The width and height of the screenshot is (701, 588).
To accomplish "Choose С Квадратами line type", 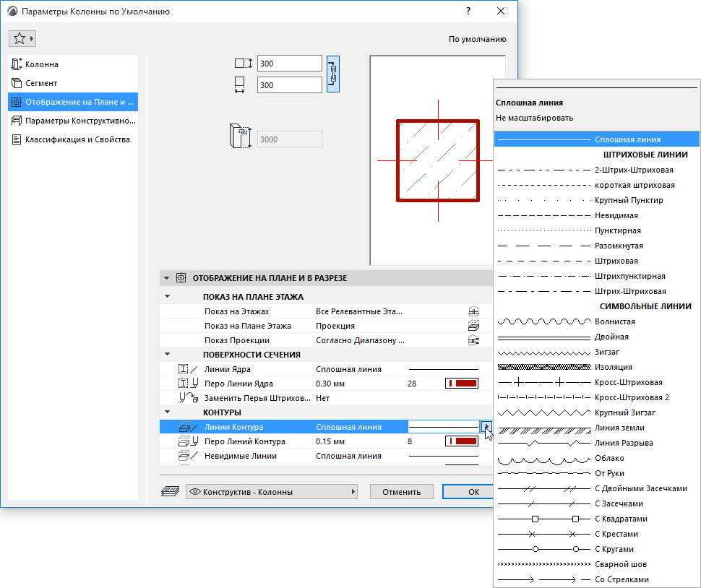I will 597,519.
